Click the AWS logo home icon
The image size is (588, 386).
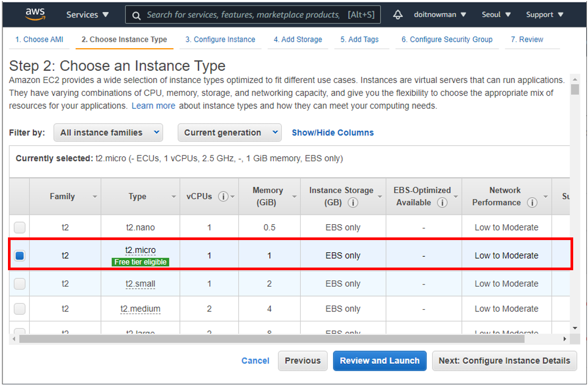pos(35,14)
